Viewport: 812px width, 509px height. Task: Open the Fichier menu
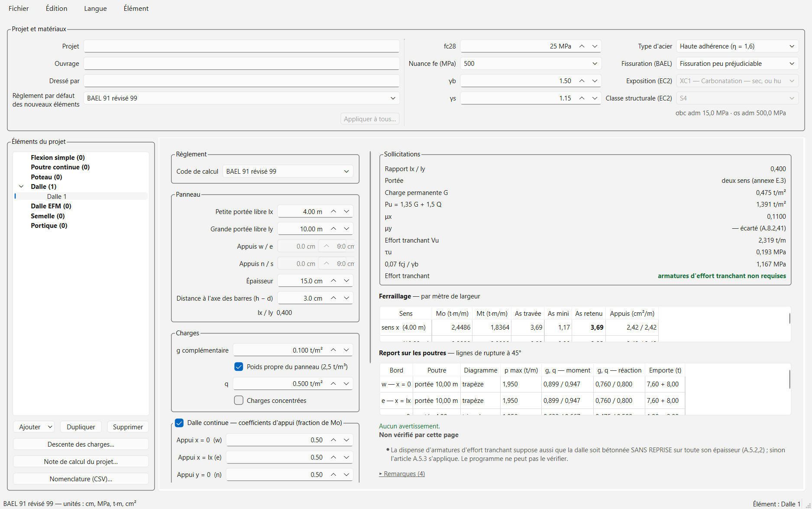click(19, 9)
